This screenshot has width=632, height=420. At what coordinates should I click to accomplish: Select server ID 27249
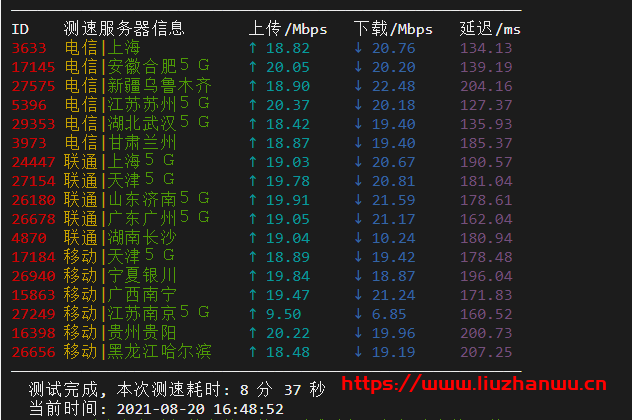(33, 314)
